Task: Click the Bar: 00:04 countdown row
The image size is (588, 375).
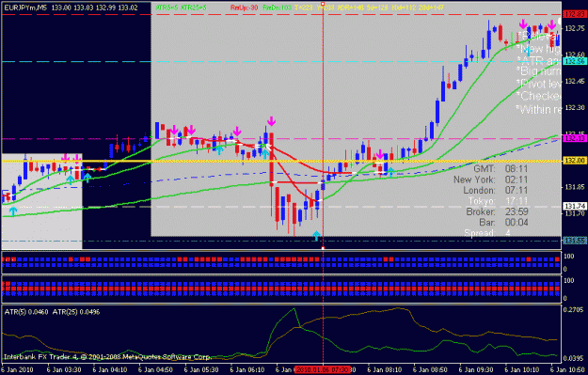Action: (x=503, y=223)
